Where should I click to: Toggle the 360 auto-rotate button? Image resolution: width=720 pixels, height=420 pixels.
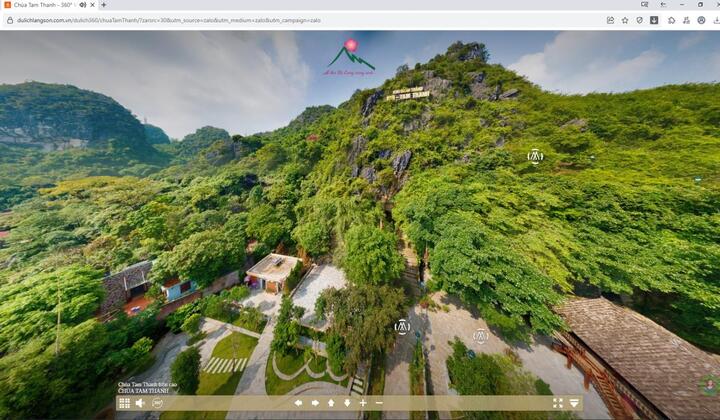click(x=158, y=403)
